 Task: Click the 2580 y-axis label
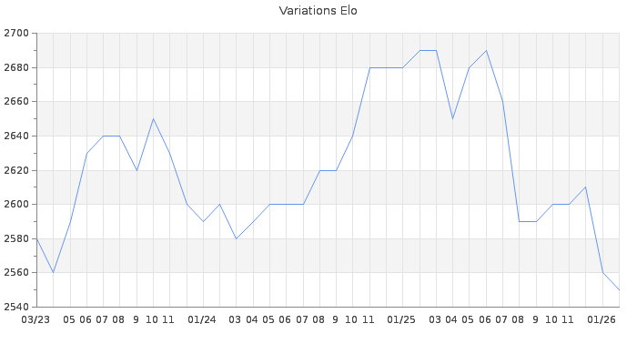[16, 238]
